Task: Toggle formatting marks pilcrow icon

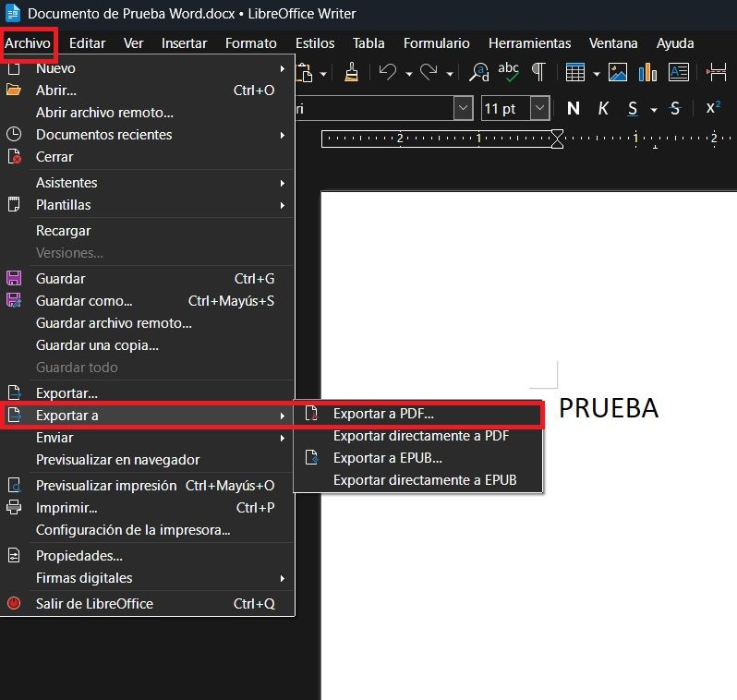Action: 538,72
